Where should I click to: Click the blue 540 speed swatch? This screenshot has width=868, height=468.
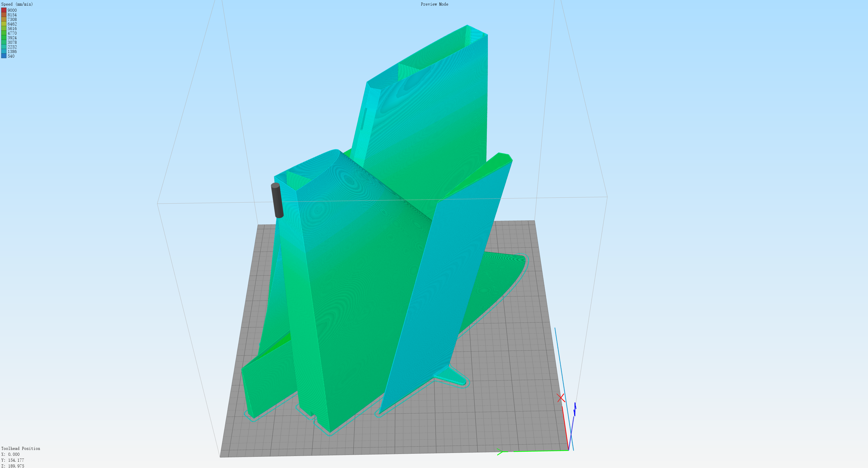[4, 56]
